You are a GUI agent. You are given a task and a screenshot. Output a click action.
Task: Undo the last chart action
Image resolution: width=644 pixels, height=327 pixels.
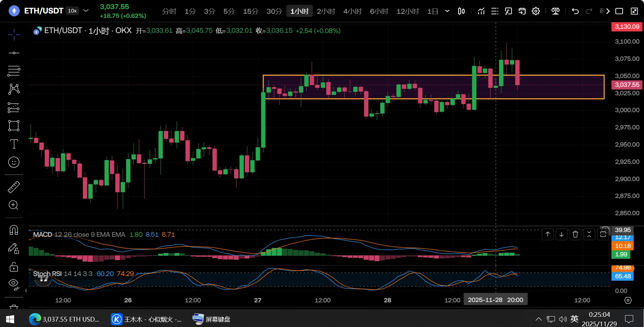coord(575,11)
